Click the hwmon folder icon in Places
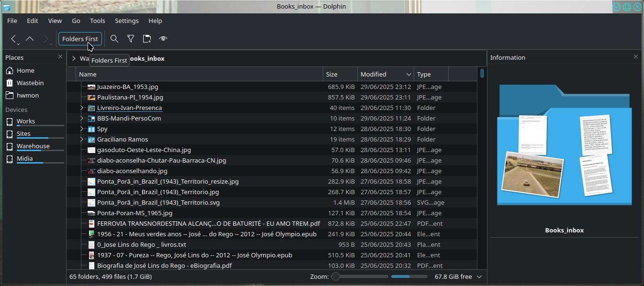Viewport: 644px width, 286px height. (x=10, y=95)
